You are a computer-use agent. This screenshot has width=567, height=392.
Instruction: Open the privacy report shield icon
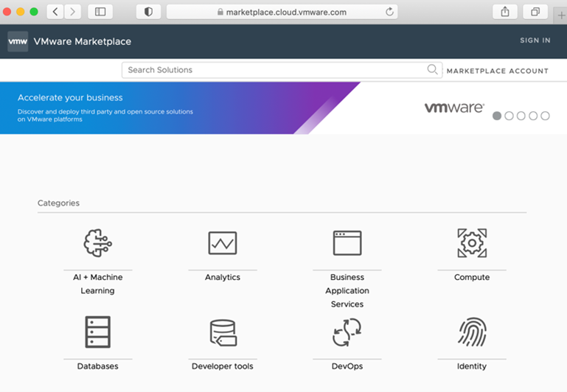[148, 12]
